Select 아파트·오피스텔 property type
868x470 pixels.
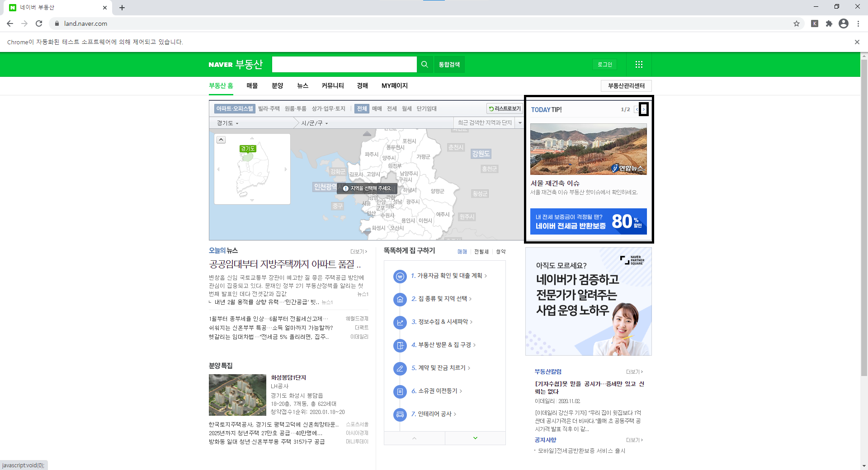tap(235, 108)
